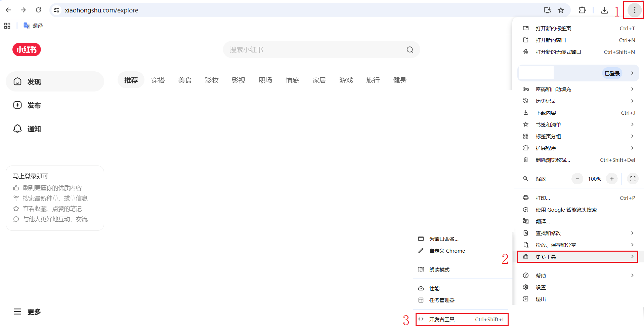This screenshot has height=329, width=644.
Task: Go back using the browser back arrow
Action: [x=8, y=10]
